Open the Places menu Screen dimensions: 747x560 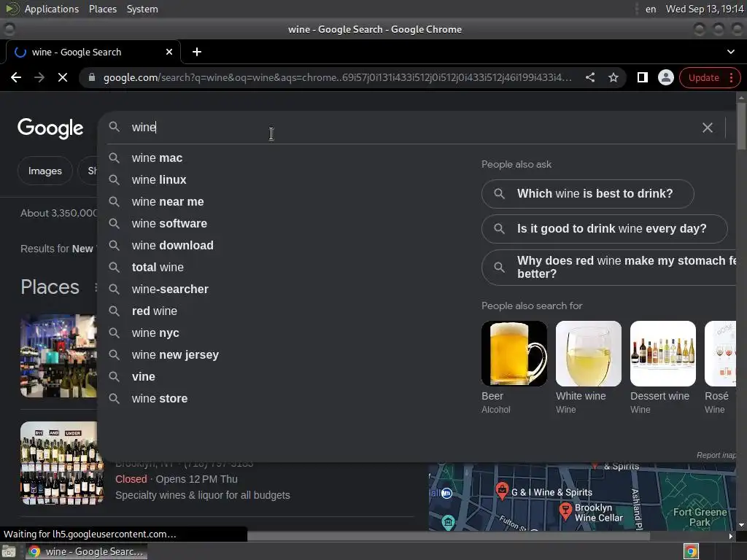[102, 9]
